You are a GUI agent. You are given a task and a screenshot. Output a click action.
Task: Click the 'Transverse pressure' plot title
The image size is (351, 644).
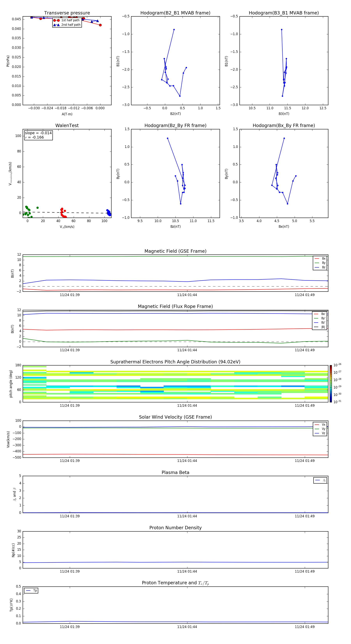pos(67,13)
